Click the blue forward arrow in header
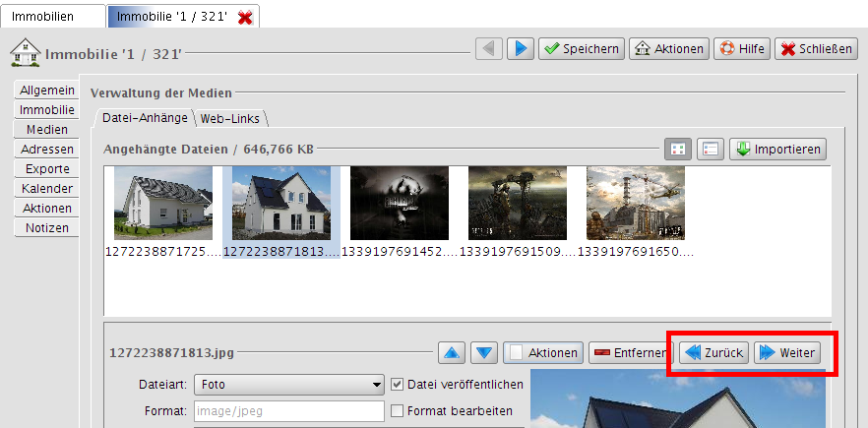 (520, 48)
